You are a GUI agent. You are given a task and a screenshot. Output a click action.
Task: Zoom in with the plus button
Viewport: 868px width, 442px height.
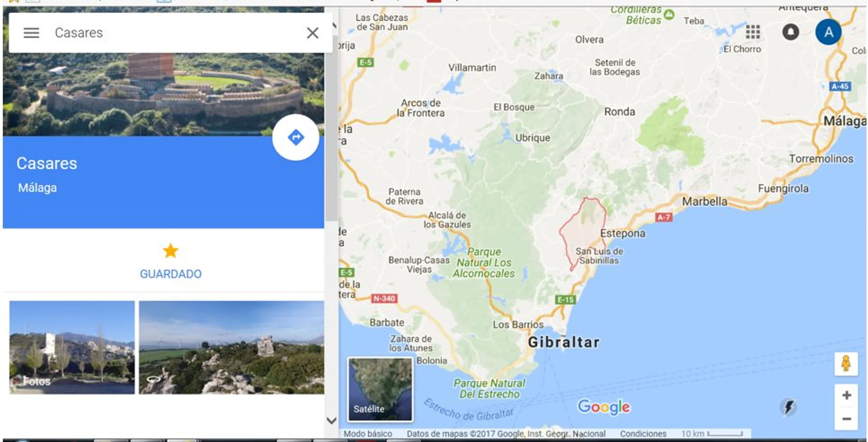pos(846,395)
